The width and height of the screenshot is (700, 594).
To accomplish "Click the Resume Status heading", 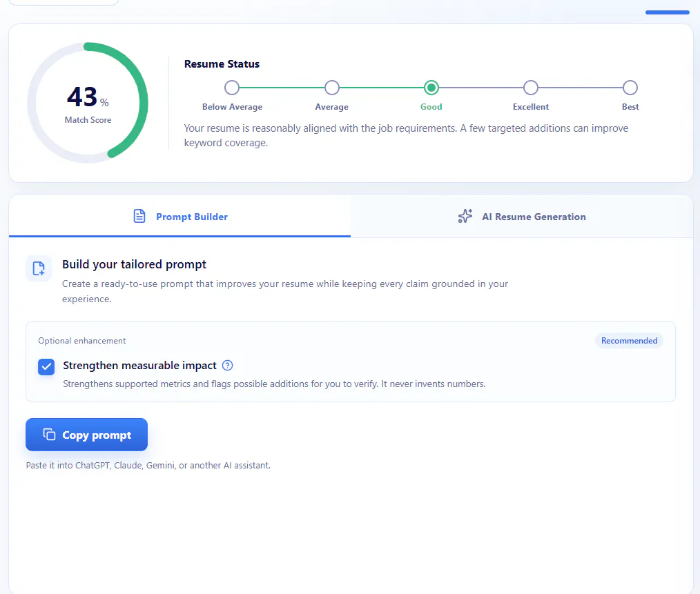I will (222, 64).
